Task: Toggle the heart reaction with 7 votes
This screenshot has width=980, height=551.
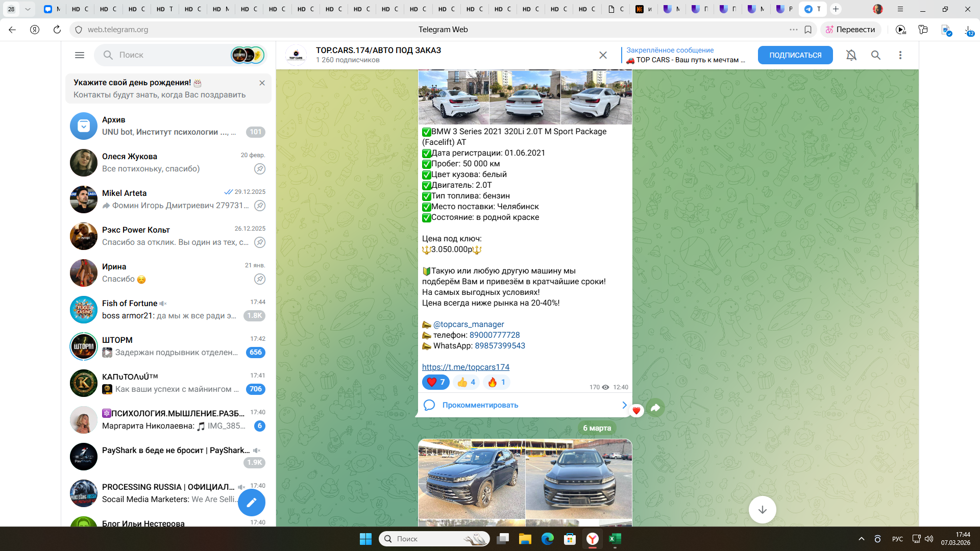Action: (x=435, y=382)
